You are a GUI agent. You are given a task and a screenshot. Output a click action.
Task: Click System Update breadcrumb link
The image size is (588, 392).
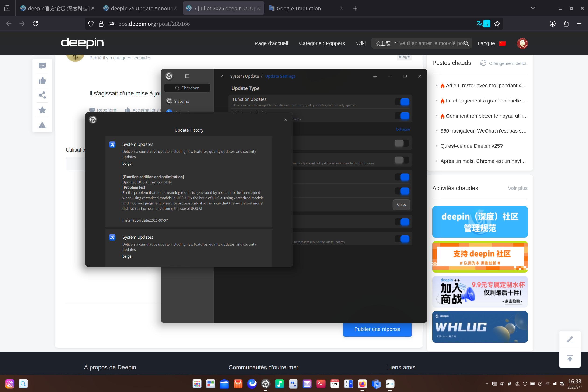244,76
